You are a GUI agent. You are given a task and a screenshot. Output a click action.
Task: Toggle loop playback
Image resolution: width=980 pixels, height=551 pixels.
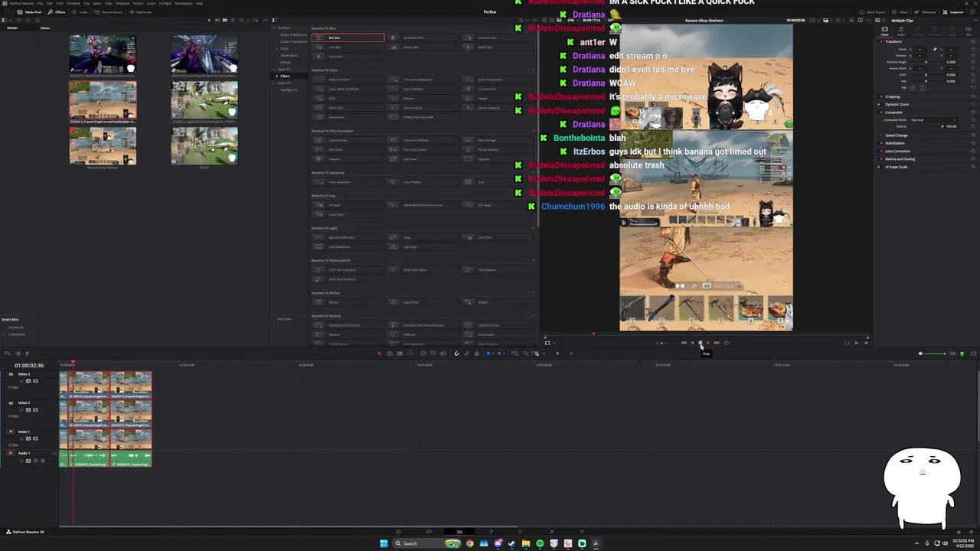point(727,343)
